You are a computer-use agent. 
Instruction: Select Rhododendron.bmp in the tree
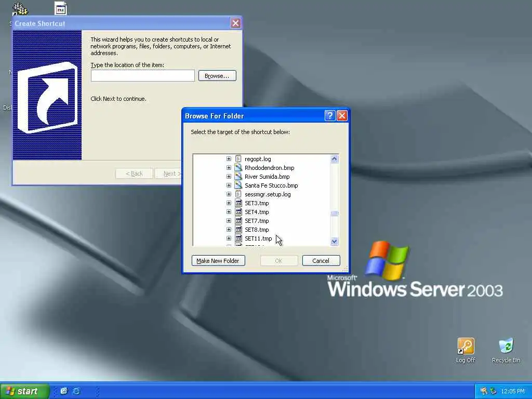(270, 168)
